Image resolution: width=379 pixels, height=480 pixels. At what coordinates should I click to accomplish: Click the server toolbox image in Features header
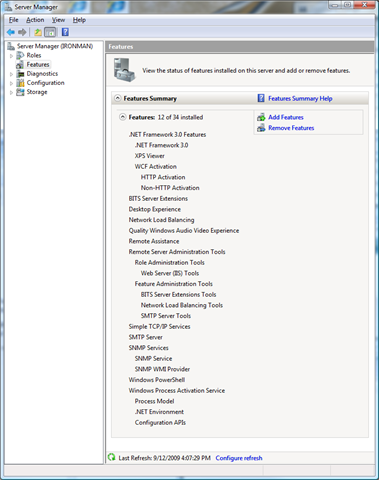(124, 70)
